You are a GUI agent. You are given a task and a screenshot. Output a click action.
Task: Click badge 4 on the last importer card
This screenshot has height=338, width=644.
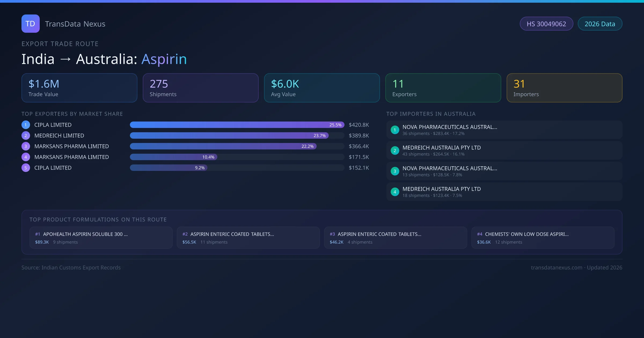395,192
